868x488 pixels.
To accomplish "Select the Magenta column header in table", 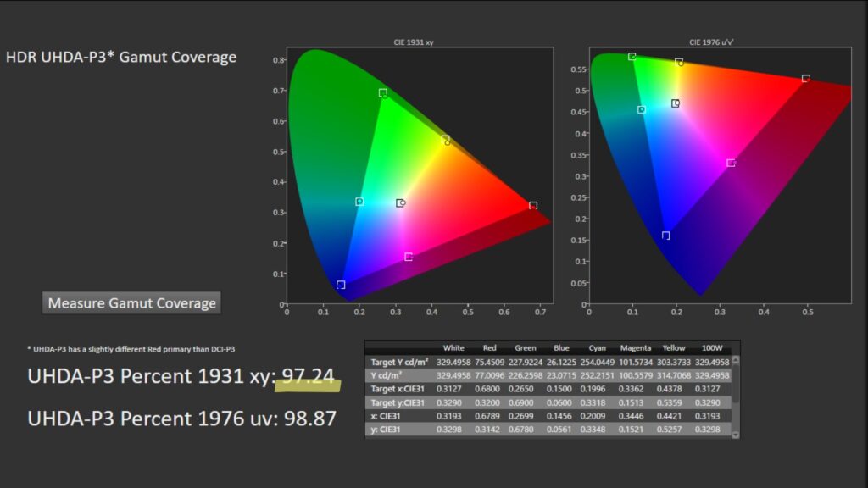I will tap(634, 347).
